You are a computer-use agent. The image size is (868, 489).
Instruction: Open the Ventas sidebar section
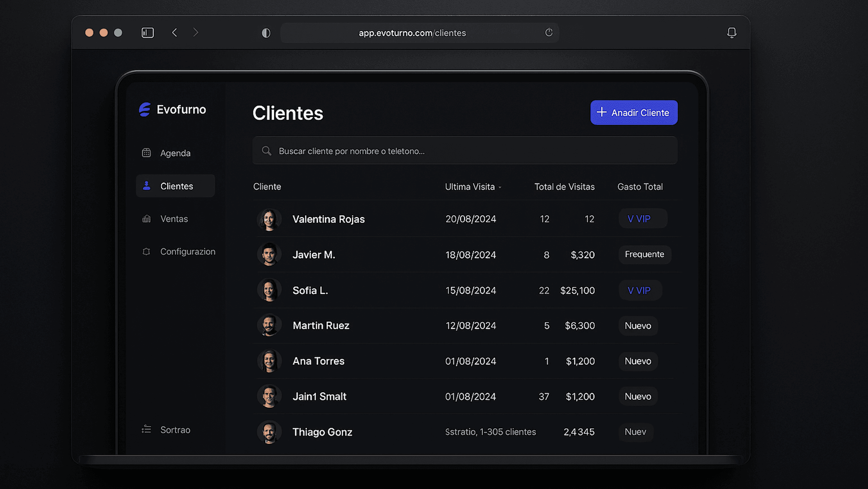click(x=174, y=219)
